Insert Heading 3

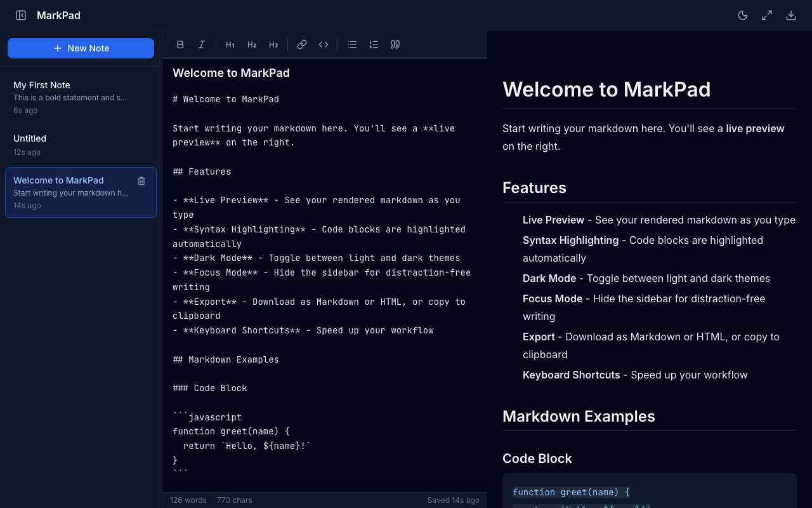click(273, 44)
